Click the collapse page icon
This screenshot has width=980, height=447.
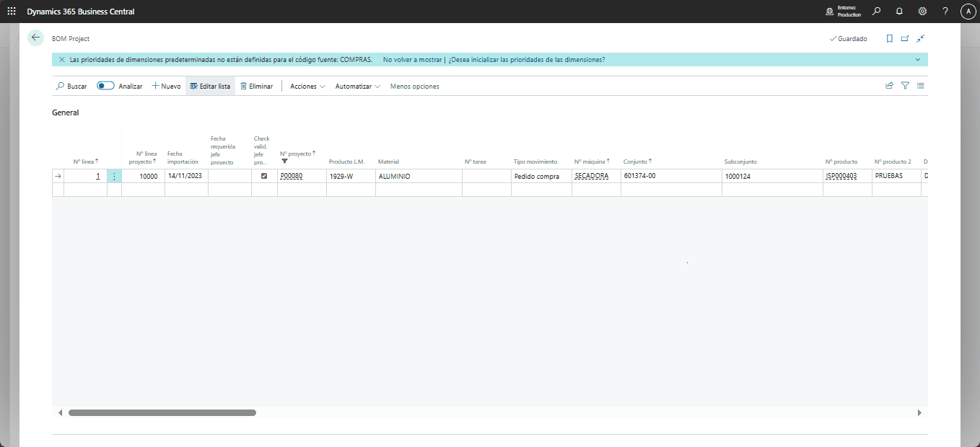click(921, 38)
